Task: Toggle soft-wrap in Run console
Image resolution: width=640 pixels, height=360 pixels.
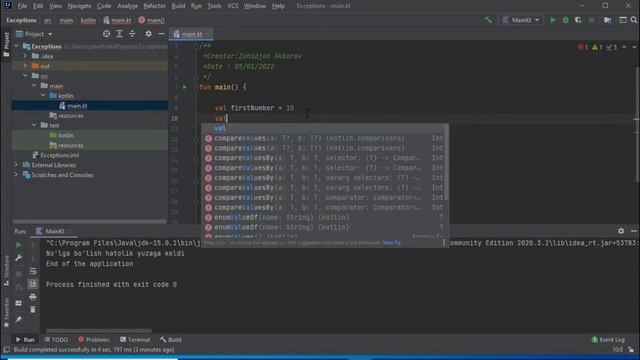Action: 33,271
